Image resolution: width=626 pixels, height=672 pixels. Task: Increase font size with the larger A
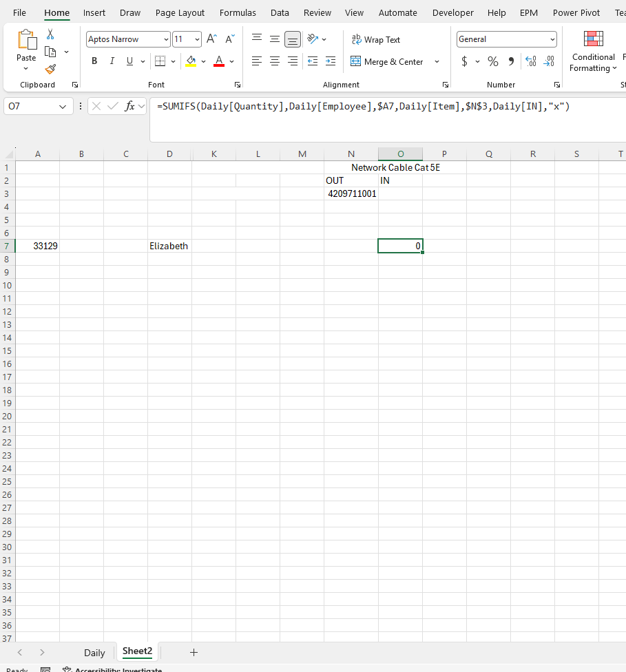tap(212, 39)
